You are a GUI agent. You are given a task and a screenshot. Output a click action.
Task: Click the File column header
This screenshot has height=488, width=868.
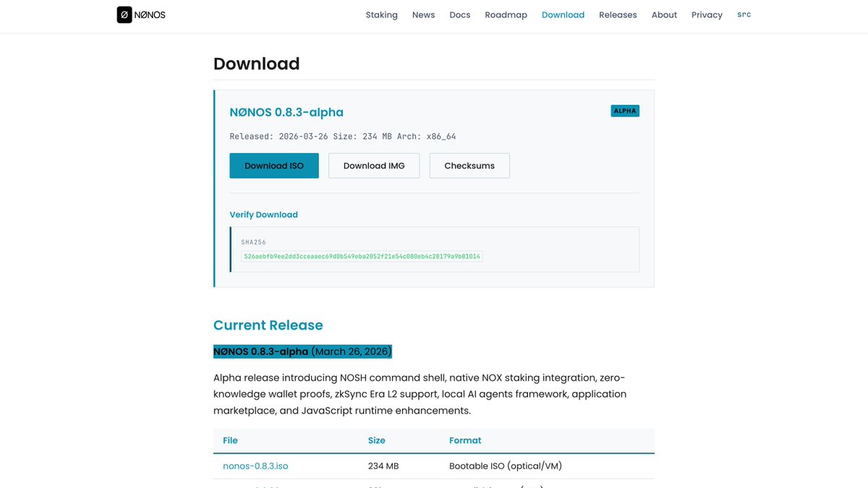pos(230,440)
